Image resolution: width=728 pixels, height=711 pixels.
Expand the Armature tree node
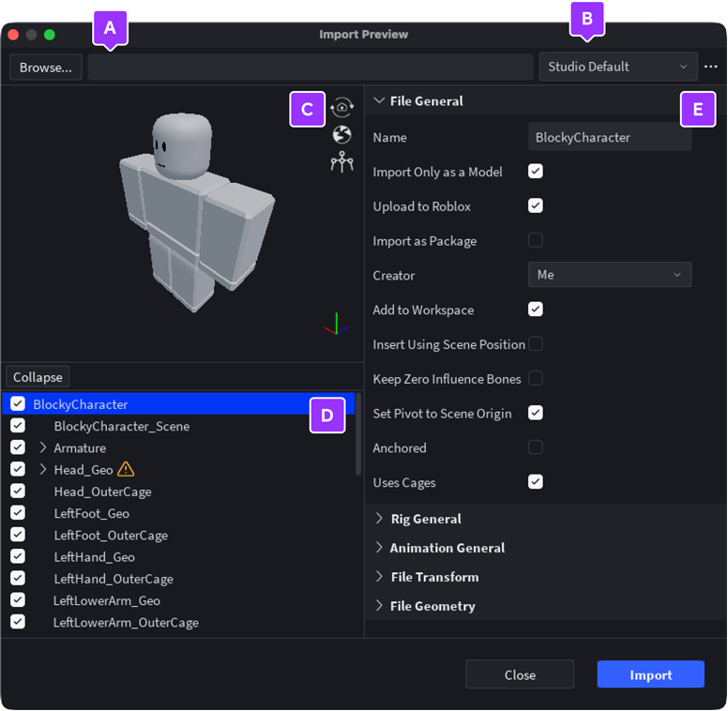(43, 447)
